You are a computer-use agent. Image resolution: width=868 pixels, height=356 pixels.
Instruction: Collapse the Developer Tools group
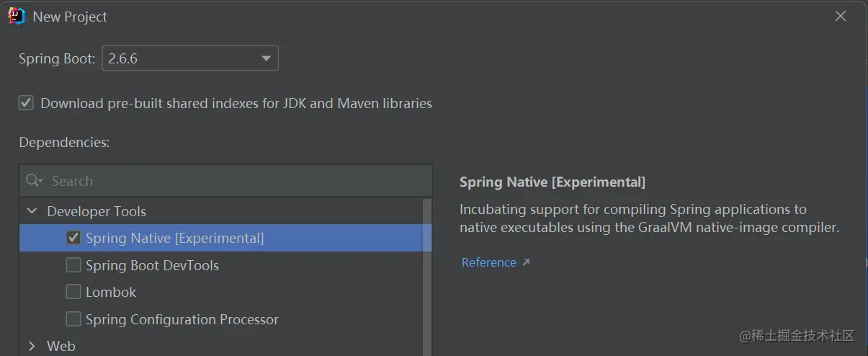coord(32,211)
